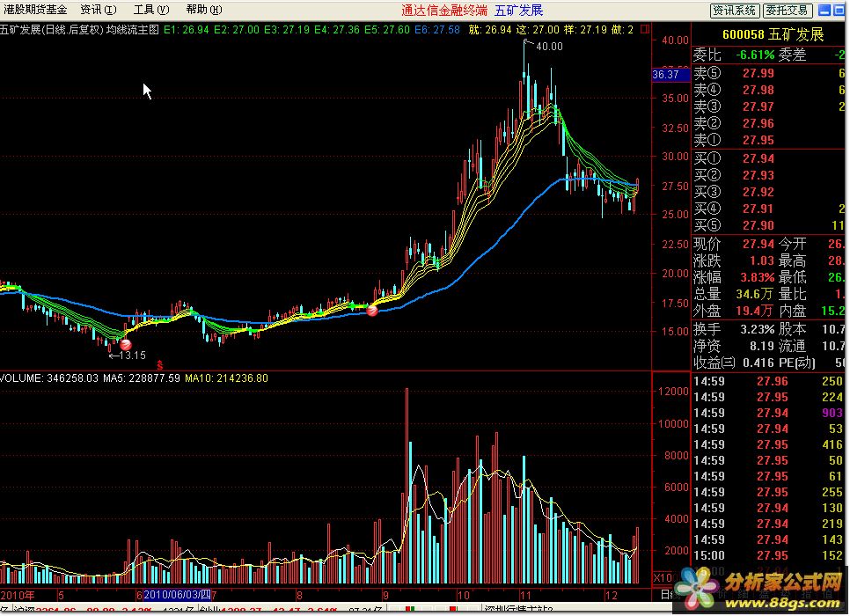
Task: Click the 买④ 27.91 bid row
Action: point(769,209)
